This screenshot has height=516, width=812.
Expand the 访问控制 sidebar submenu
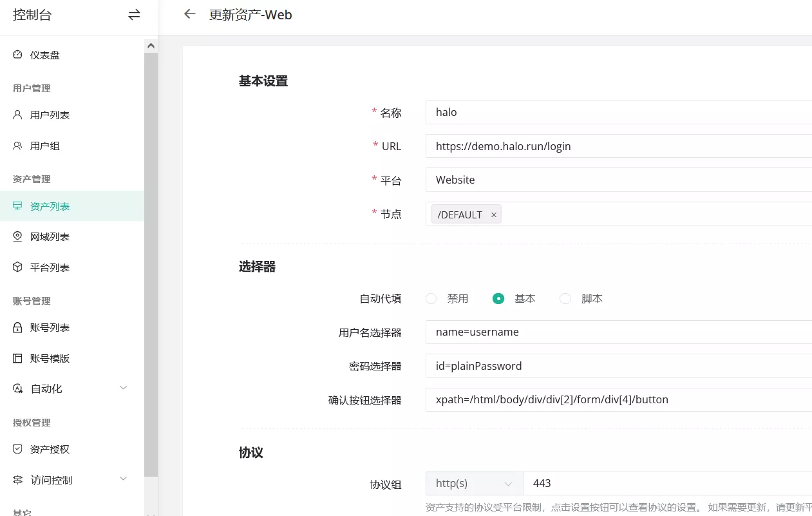[x=123, y=479]
